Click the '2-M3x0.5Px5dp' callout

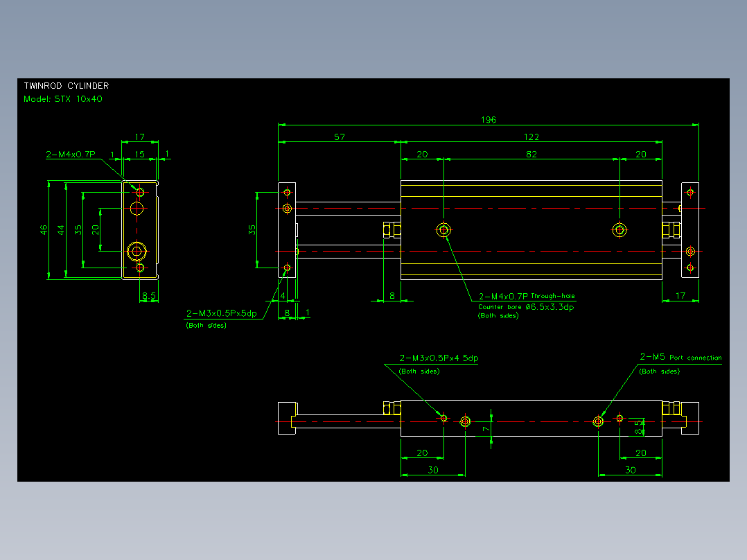click(x=222, y=313)
